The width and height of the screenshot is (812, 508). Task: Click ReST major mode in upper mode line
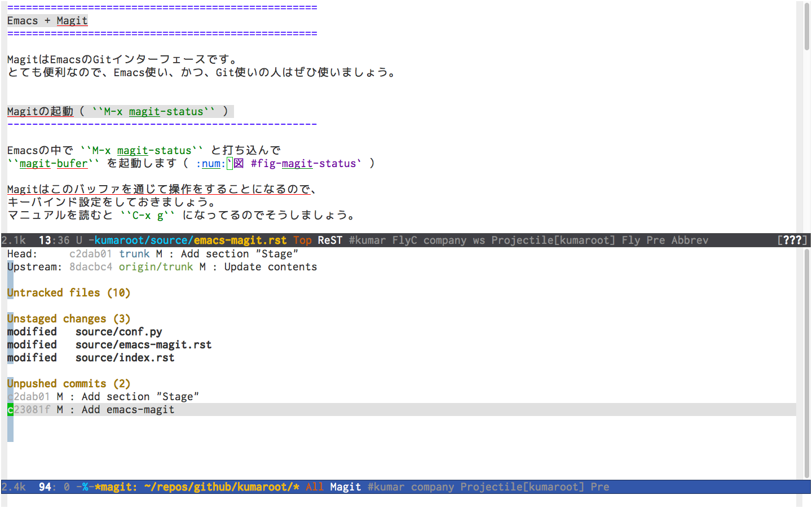330,240
